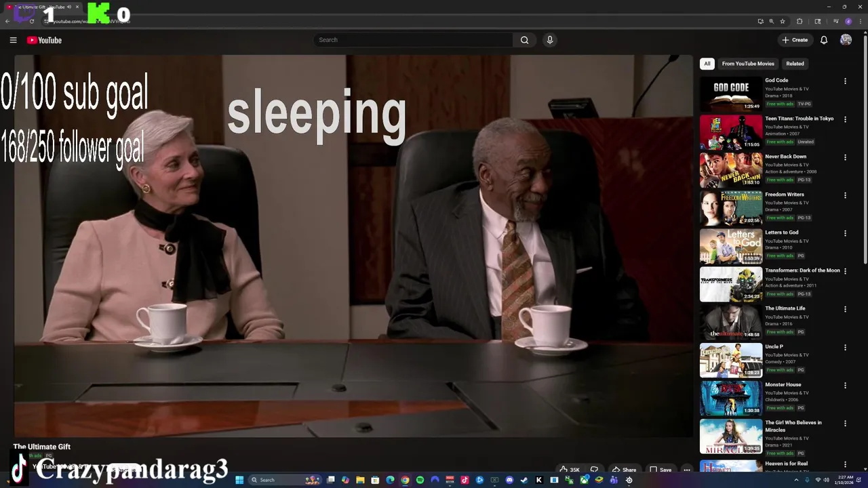The image size is (868, 488).
Task: Save the video to a playlist
Action: pos(660,469)
